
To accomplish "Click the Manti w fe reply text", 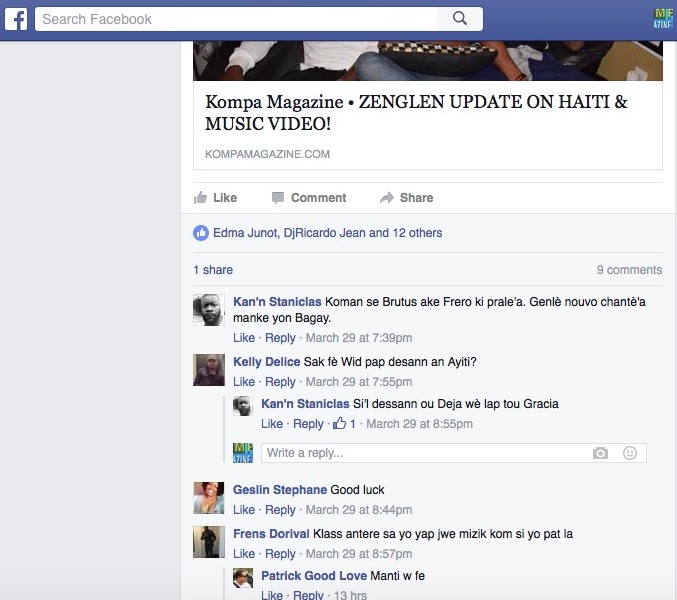I will [x=398, y=576].
